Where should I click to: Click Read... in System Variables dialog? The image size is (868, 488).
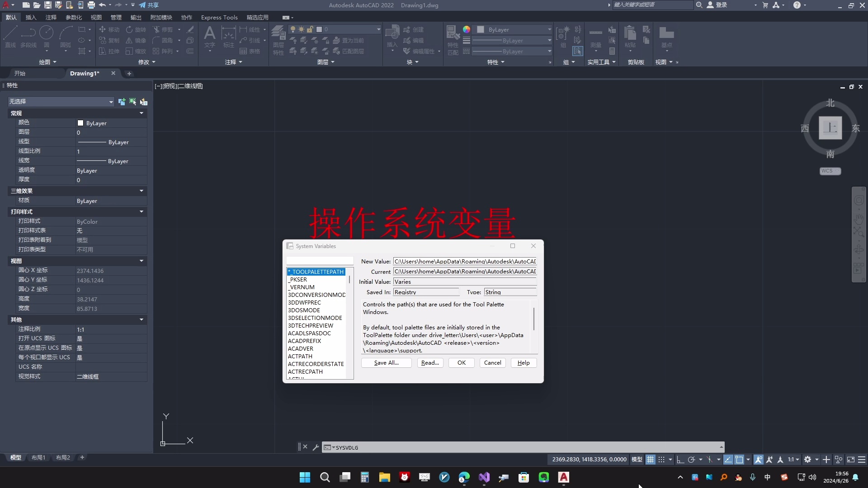point(430,363)
